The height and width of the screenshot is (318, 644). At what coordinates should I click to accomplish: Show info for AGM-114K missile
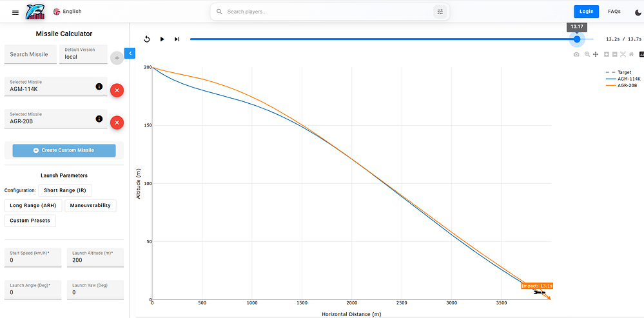point(99,86)
